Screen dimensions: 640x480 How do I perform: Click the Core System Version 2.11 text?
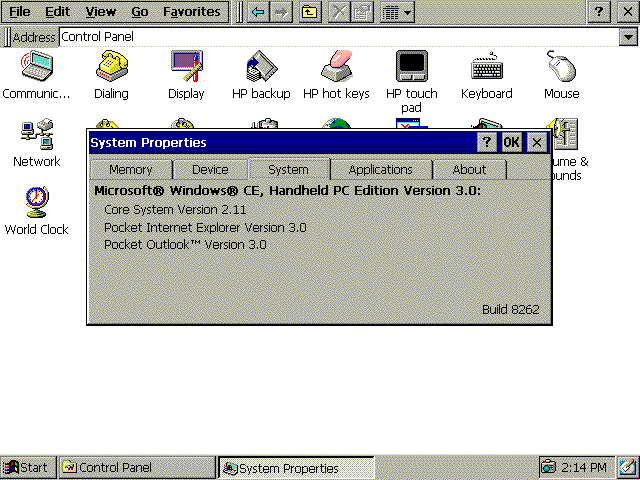point(175,210)
